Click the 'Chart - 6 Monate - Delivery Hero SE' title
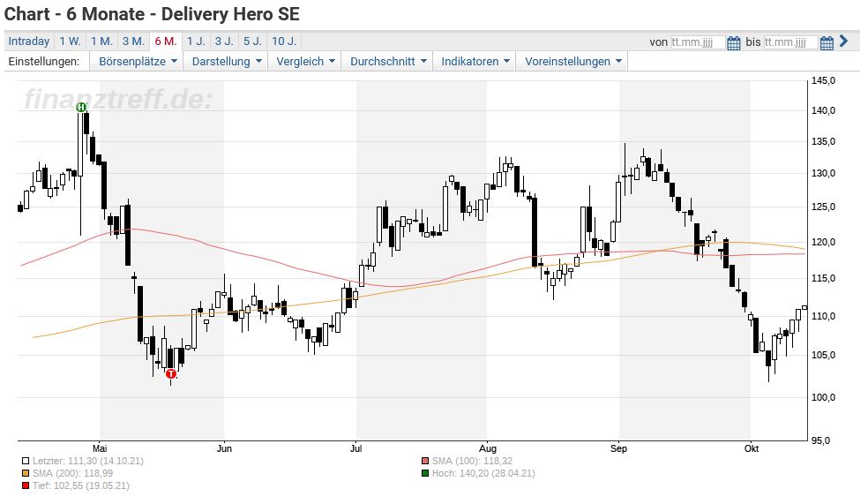 coord(152,14)
